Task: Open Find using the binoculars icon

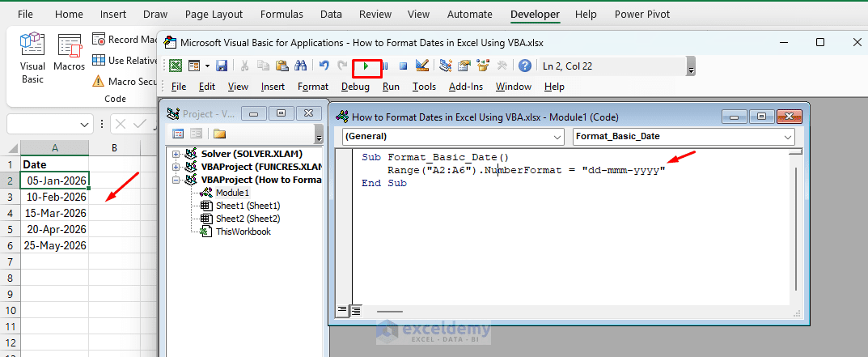Action: point(300,66)
